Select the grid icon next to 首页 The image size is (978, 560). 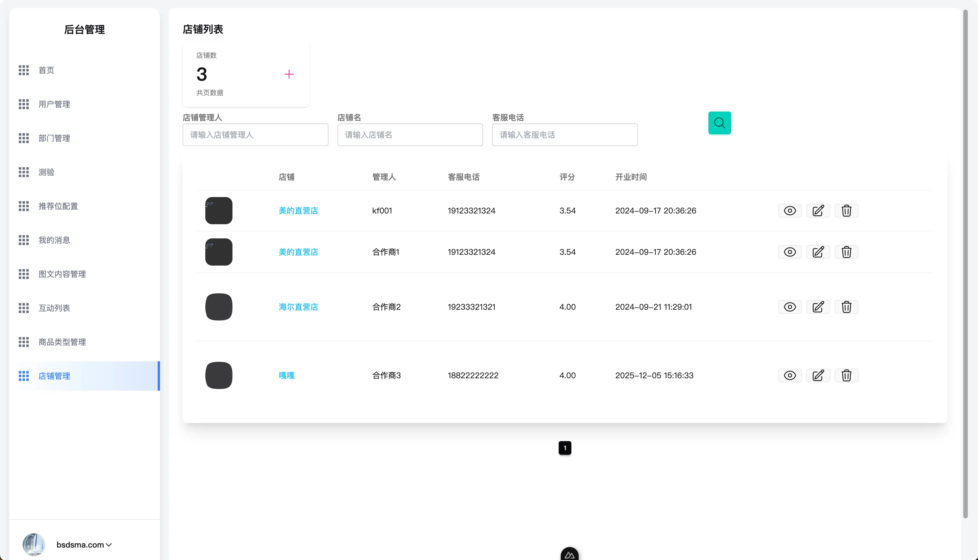click(x=24, y=70)
